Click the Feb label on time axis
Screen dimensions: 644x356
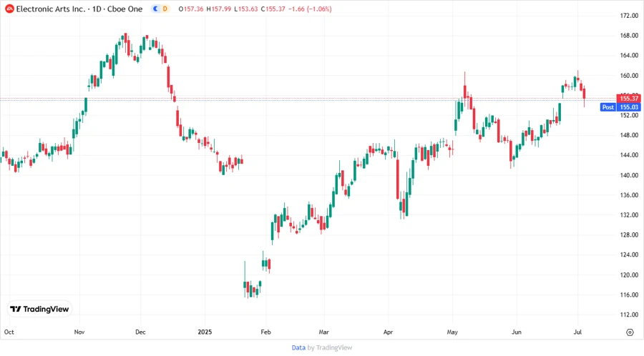[265, 332]
